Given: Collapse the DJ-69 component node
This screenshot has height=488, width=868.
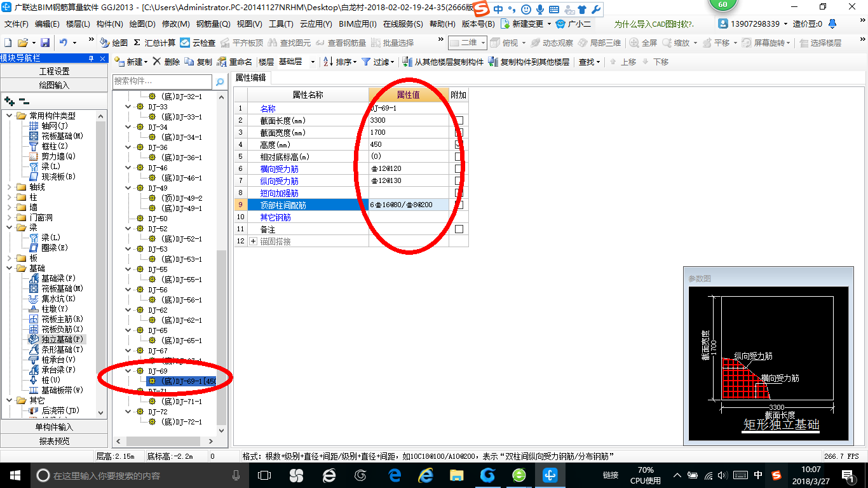Looking at the screenshot, I should (x=128, y=370).
